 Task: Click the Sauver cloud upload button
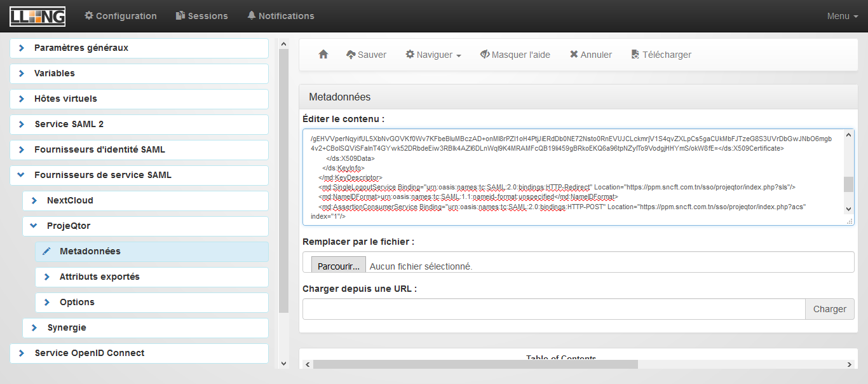366,55
